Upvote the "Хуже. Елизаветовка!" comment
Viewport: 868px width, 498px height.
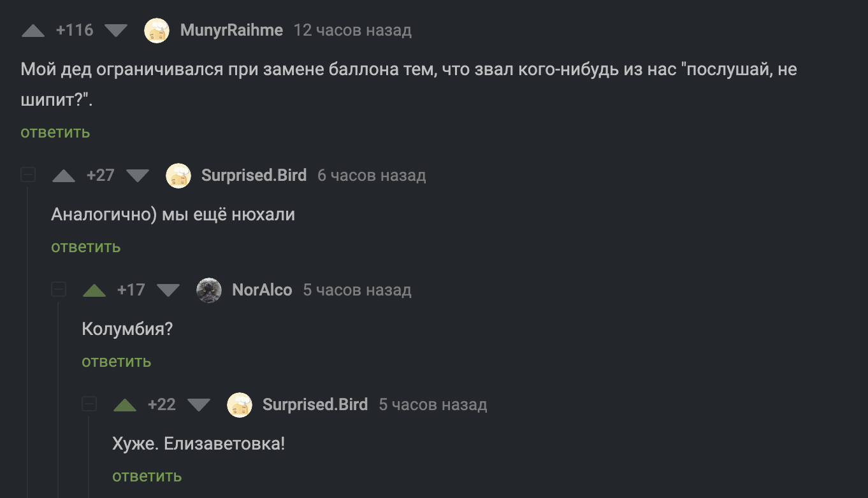[x=125, y=405]
